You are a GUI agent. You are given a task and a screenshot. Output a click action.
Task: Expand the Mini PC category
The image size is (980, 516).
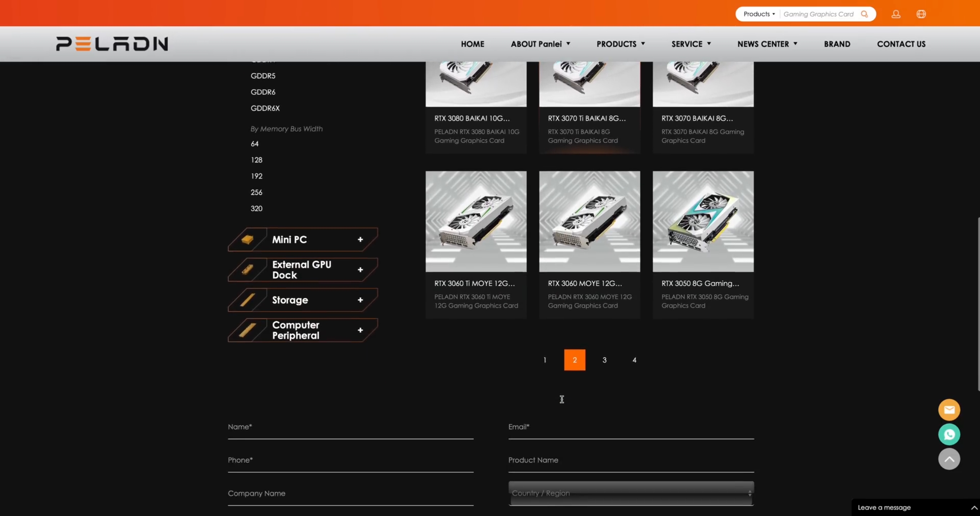pos(360,239)
